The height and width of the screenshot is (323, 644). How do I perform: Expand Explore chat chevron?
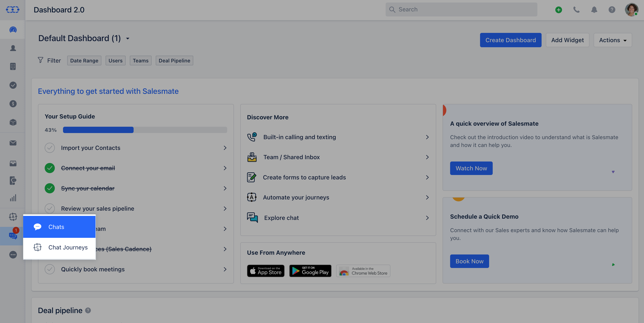427,218
